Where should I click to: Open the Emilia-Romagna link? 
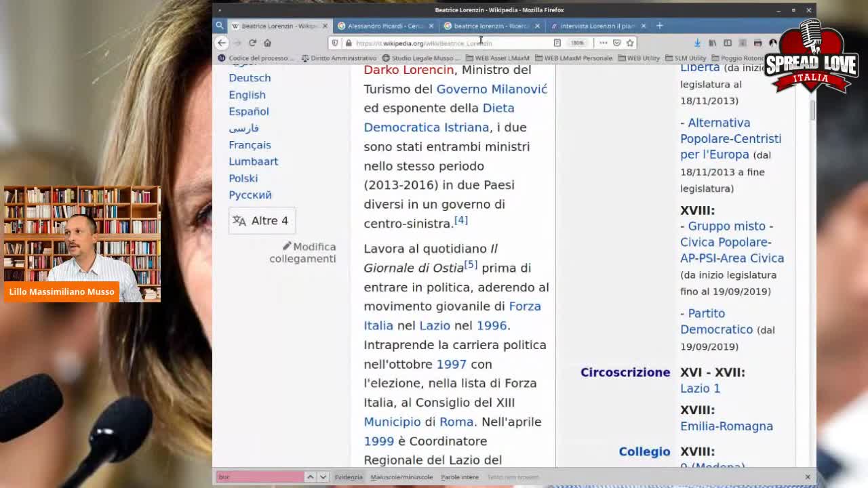pyautogui.click(x=726, y=426)
